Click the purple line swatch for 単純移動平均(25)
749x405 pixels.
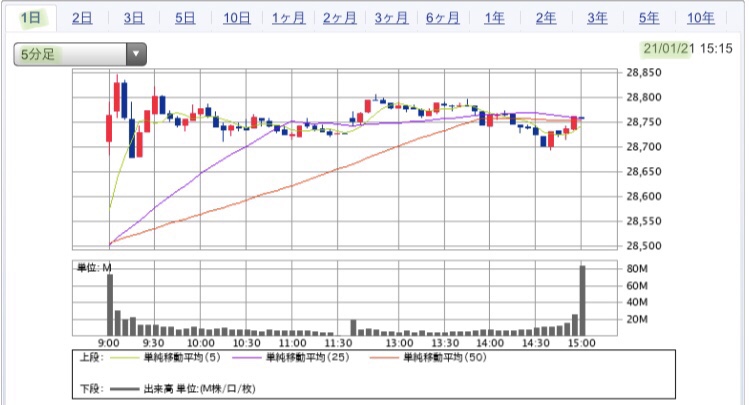pyautogui.click(x=246, y=357)
